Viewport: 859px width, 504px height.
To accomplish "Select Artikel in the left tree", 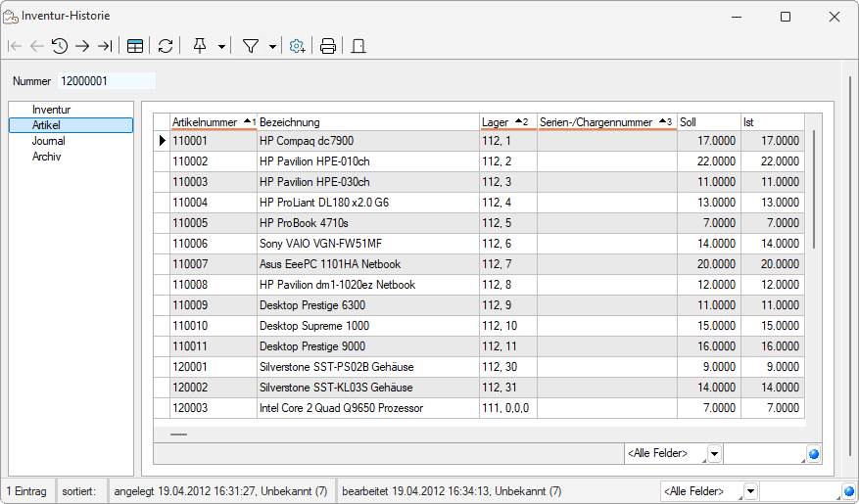I will (x=71, y=125).
